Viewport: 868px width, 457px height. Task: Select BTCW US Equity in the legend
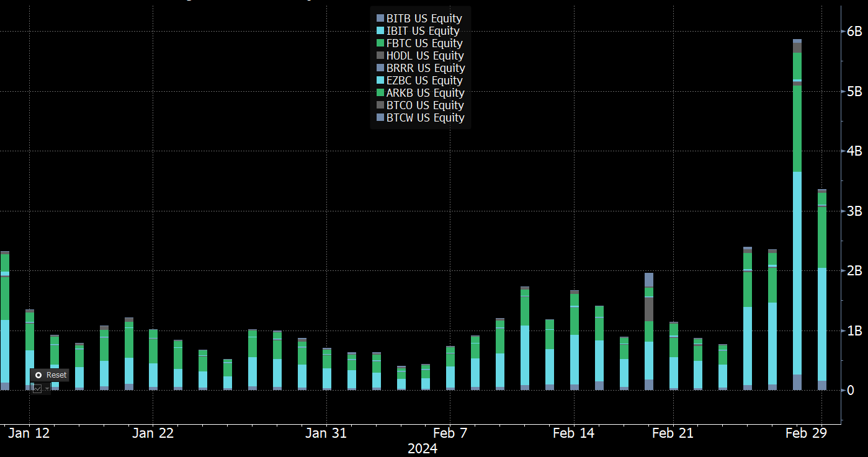(425, 118)
